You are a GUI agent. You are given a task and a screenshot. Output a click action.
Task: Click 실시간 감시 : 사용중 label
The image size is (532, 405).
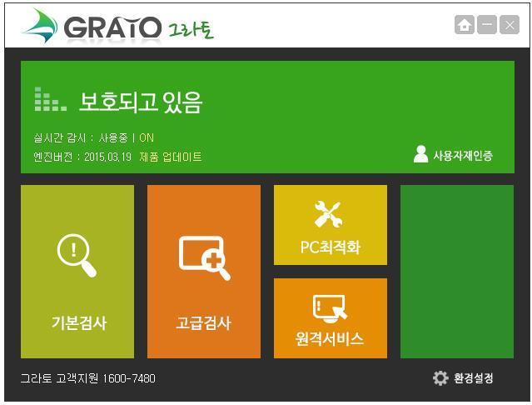[x=81, y=137]
